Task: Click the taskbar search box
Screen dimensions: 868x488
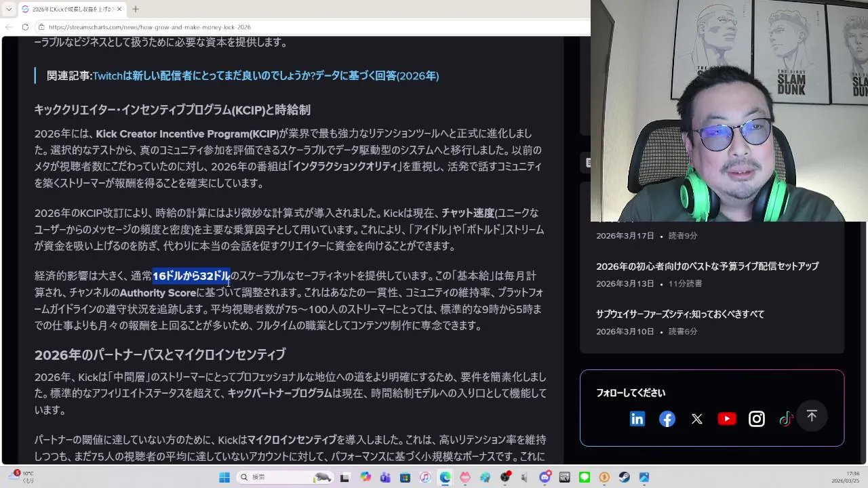Action: pos(284,477)
